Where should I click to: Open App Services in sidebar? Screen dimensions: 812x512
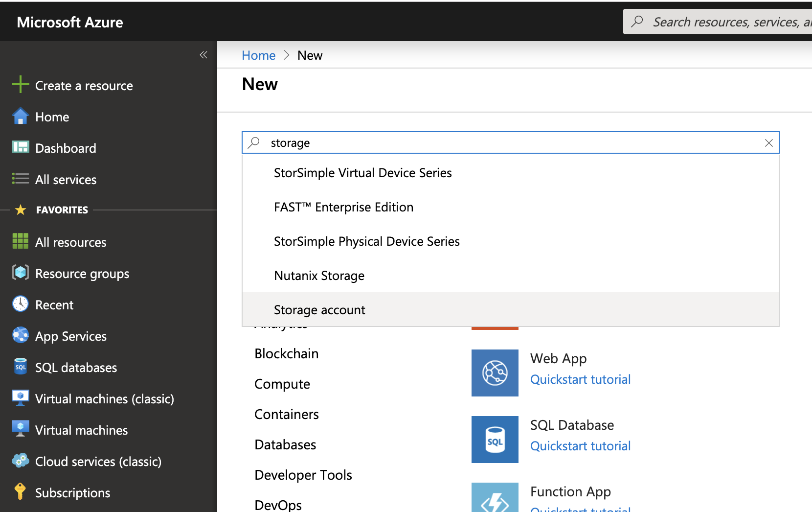point(71,336)
